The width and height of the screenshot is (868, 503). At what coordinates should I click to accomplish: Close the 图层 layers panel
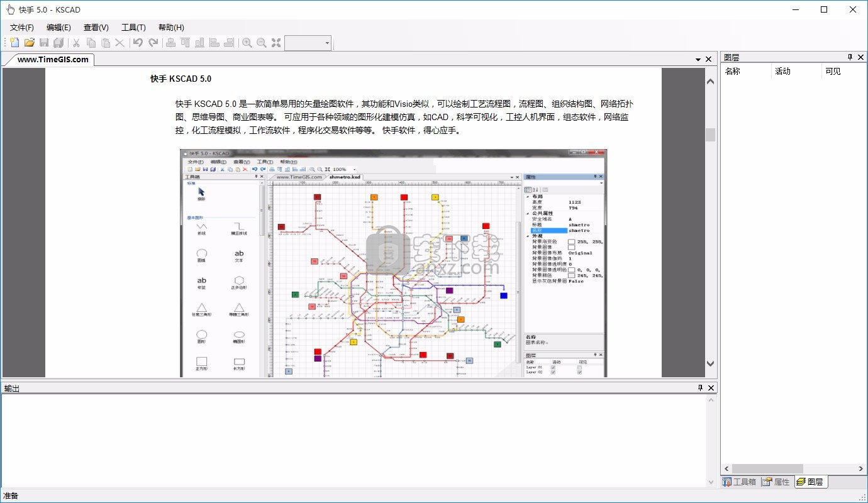[860, 57]
